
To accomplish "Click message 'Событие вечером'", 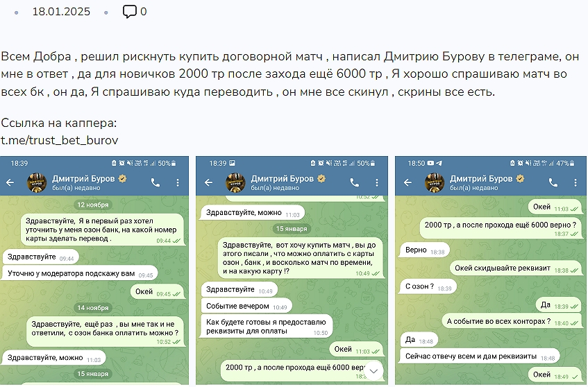I will click(246, 306).
